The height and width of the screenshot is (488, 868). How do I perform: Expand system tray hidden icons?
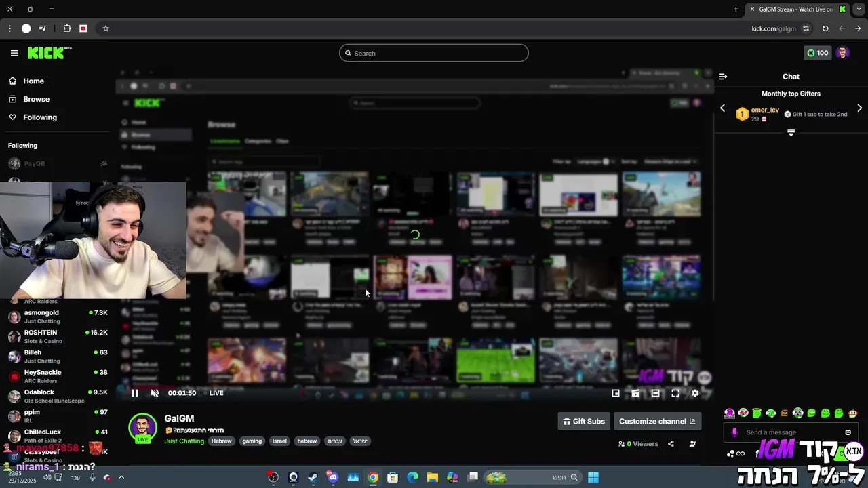pos(121,477)
